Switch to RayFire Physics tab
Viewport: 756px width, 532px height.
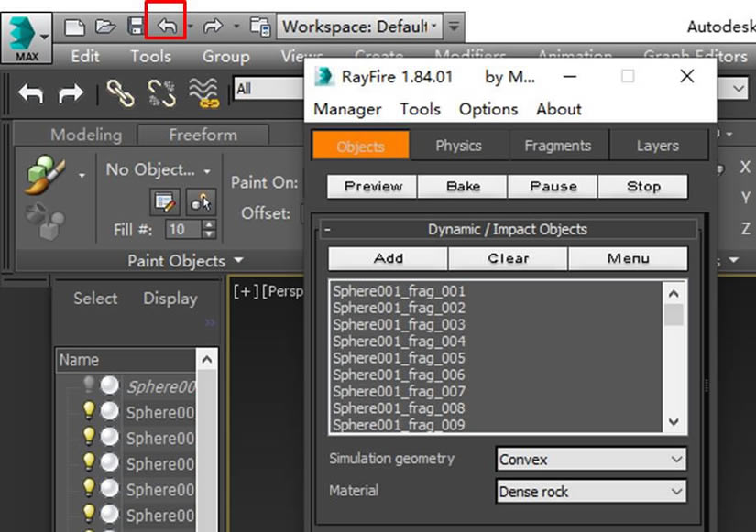[x=458, y=145]
